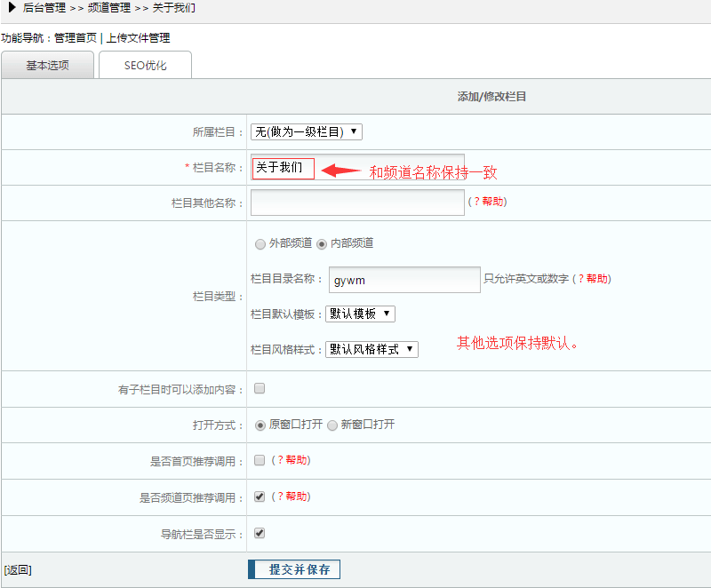711x588 pixels.
Task: Enable 有子栏目时可以添加内容 checkbox
Action: 260,388
